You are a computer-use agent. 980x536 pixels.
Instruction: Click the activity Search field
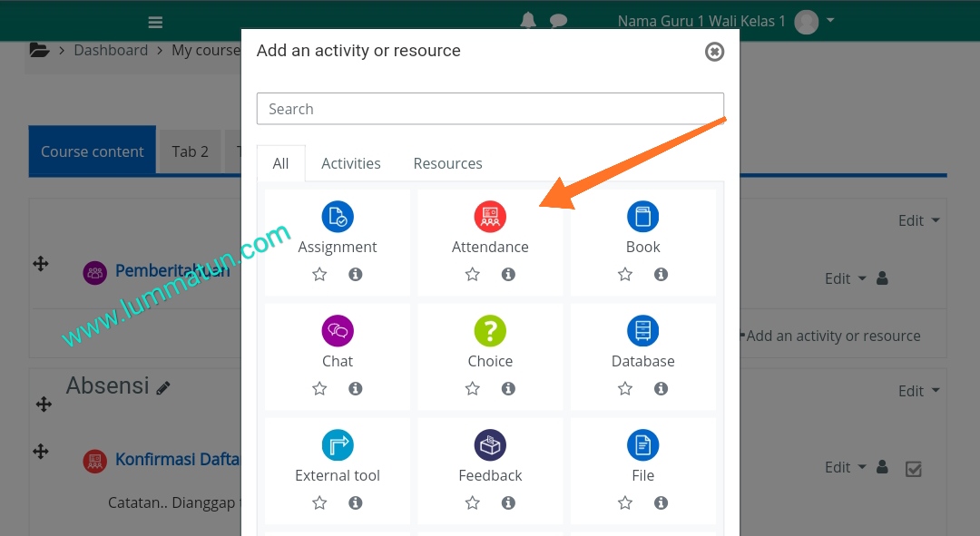pyautogui.click(x=490, y=109)
